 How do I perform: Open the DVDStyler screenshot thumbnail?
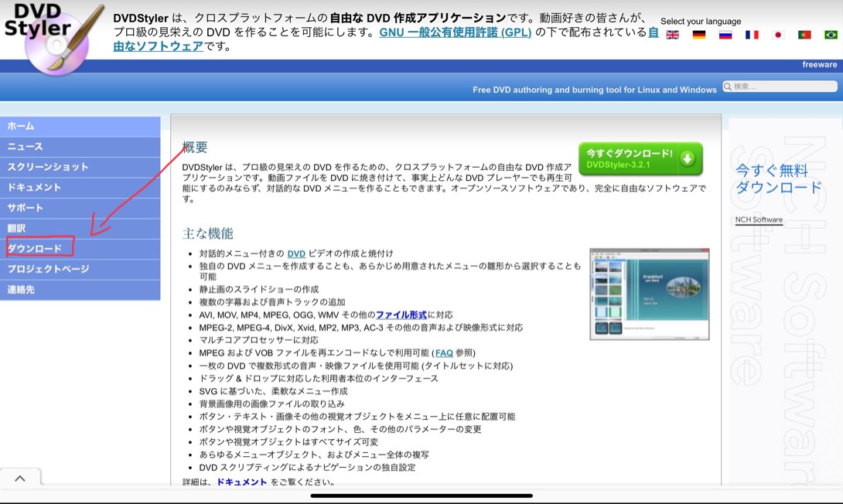point(650,294)
